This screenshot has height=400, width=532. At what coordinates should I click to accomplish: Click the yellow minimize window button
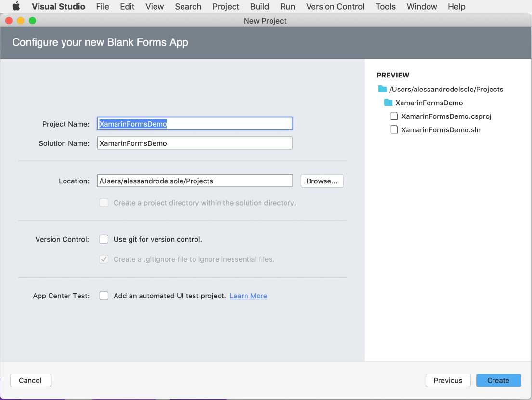21,21
